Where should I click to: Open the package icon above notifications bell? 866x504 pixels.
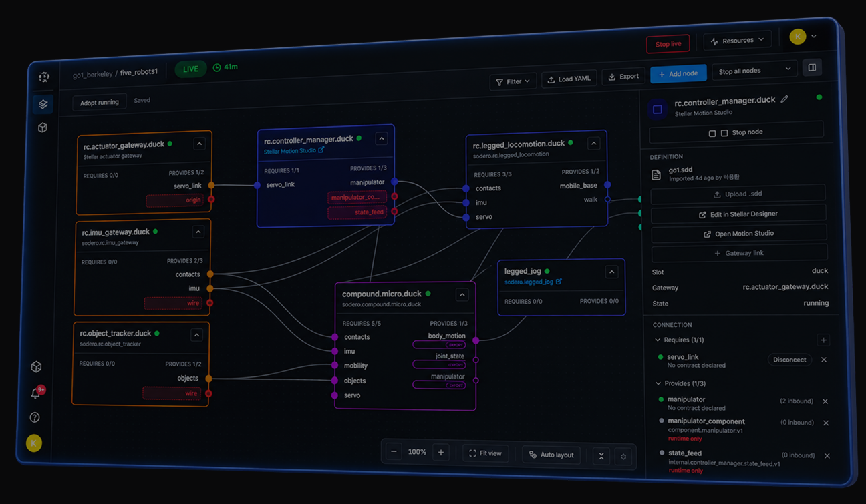36,367
